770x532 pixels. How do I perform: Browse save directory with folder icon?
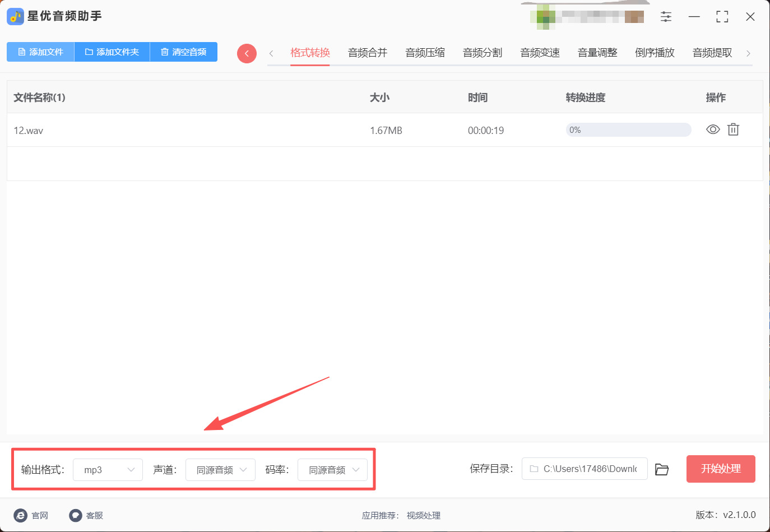662,469
